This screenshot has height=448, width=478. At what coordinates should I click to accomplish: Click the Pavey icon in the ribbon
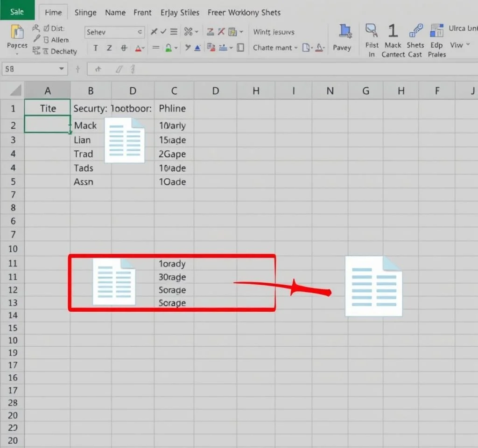(x=345, y=32)
